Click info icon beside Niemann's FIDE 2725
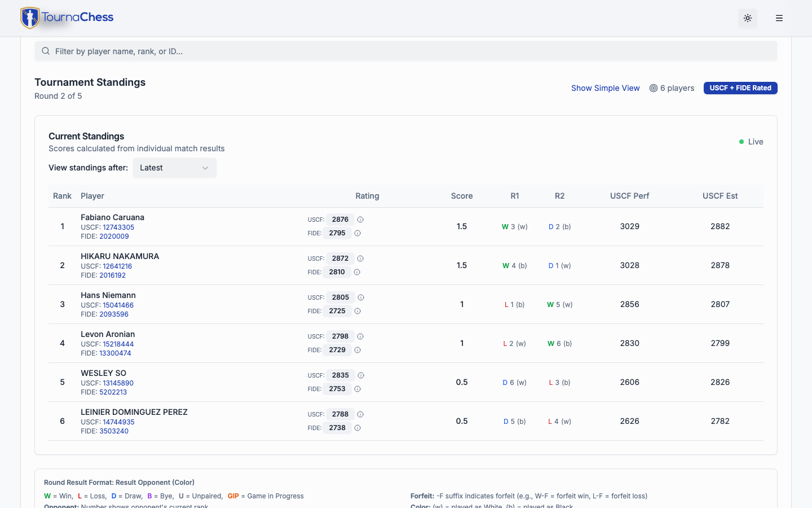This screenshot has width=812, height=508. click(x=358, y=311)
